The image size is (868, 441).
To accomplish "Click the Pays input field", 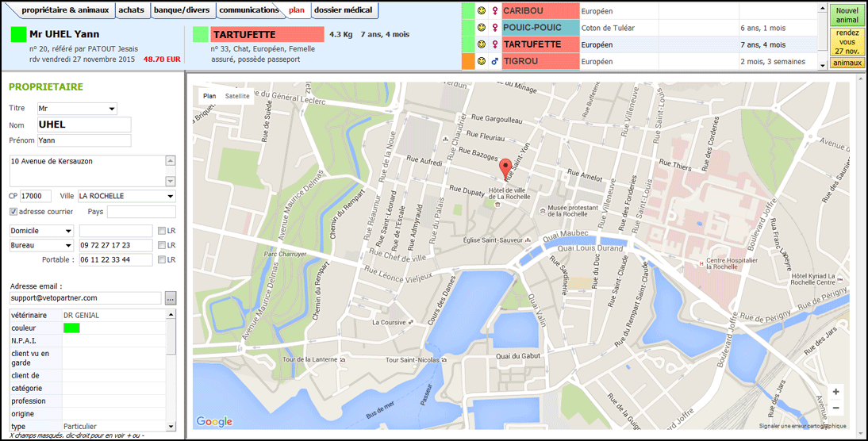I will (x=141, y=212).
